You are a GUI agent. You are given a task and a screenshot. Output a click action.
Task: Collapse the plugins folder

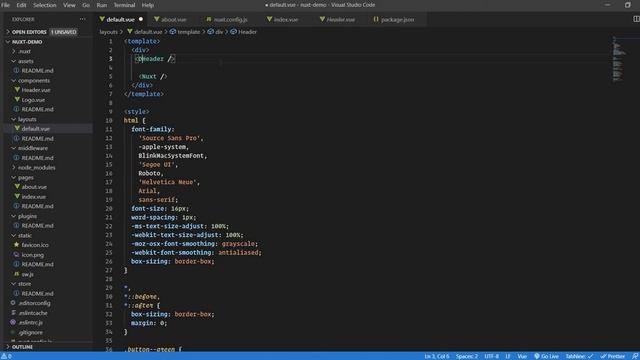point(27,216)
